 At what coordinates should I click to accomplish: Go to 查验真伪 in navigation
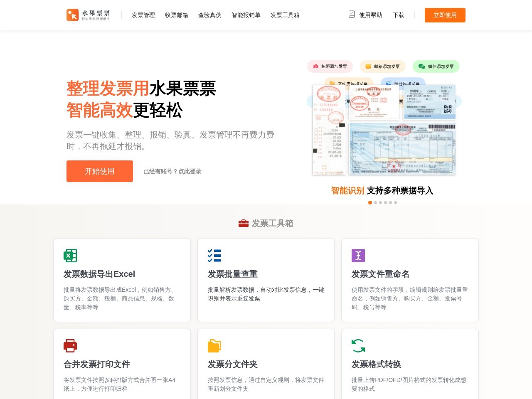coord(210,15)
